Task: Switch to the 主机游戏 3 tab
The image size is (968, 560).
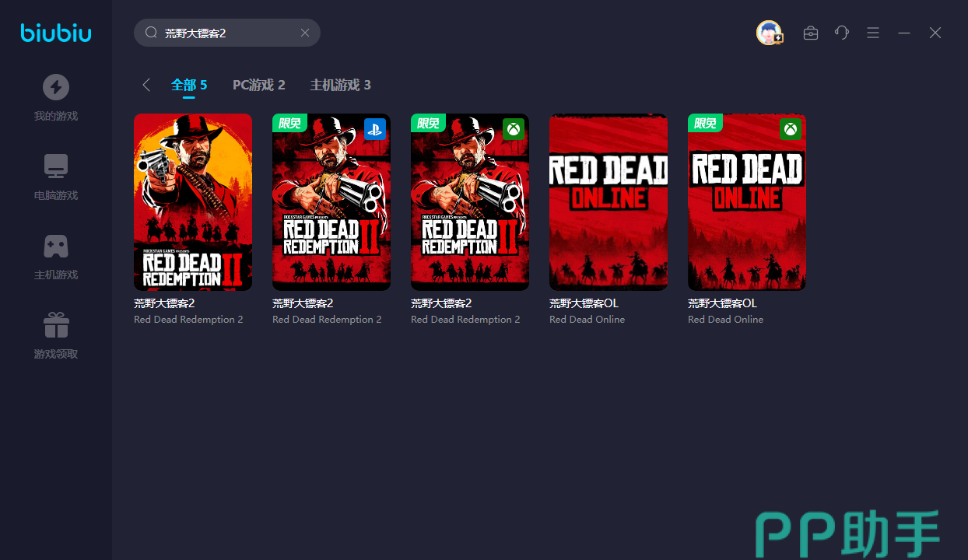Action: coord(340,85)
